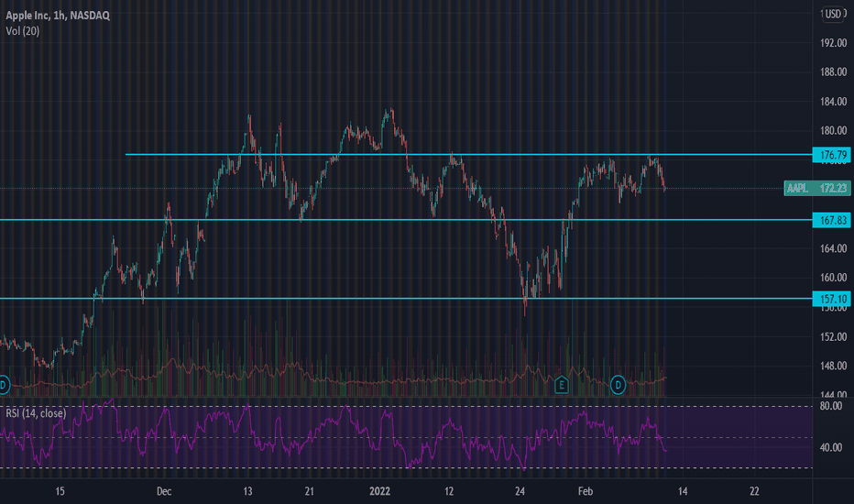
Task: Click the 13 date label on the time axis
Action: coord(247,491)
